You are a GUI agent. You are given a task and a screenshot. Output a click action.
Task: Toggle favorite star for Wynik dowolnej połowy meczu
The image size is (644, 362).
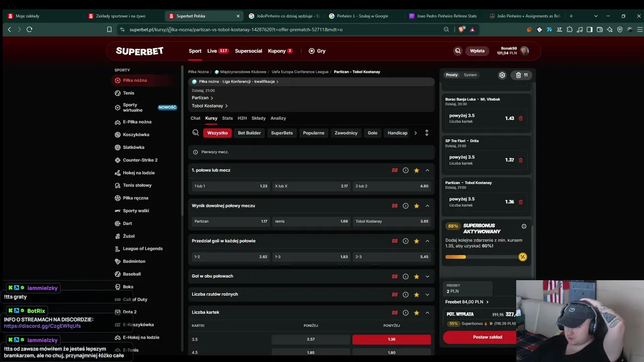417,206
